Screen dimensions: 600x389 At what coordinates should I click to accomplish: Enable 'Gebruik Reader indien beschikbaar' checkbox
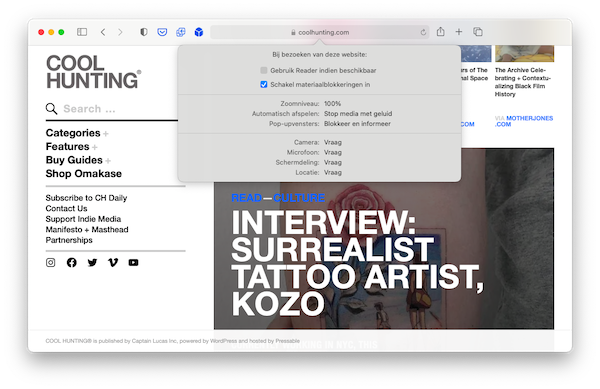[264, 70]
